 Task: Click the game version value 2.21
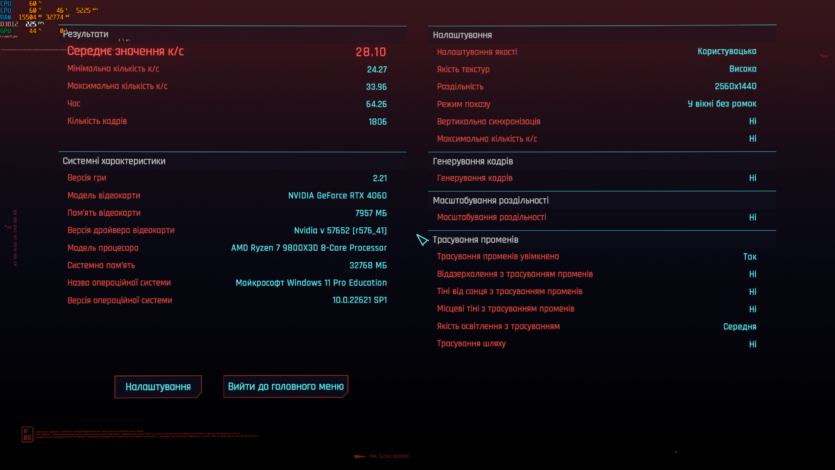click(x=380, y=178)
